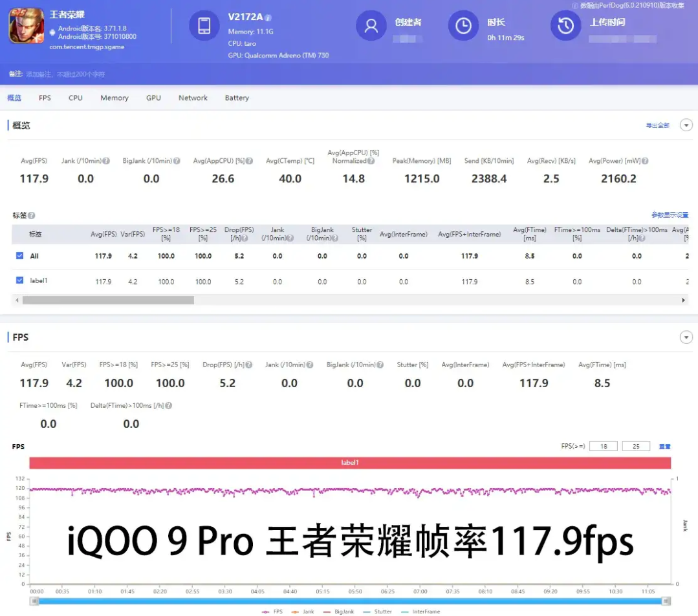Screen dimensions: 698x616
Task: Click the 标签 column header in the table
Action: [35, 235]
